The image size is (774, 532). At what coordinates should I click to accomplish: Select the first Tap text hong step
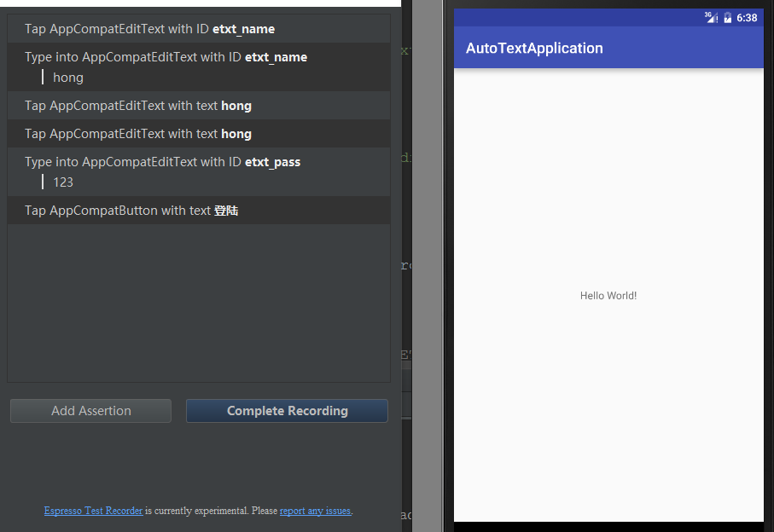coord(138,106)
